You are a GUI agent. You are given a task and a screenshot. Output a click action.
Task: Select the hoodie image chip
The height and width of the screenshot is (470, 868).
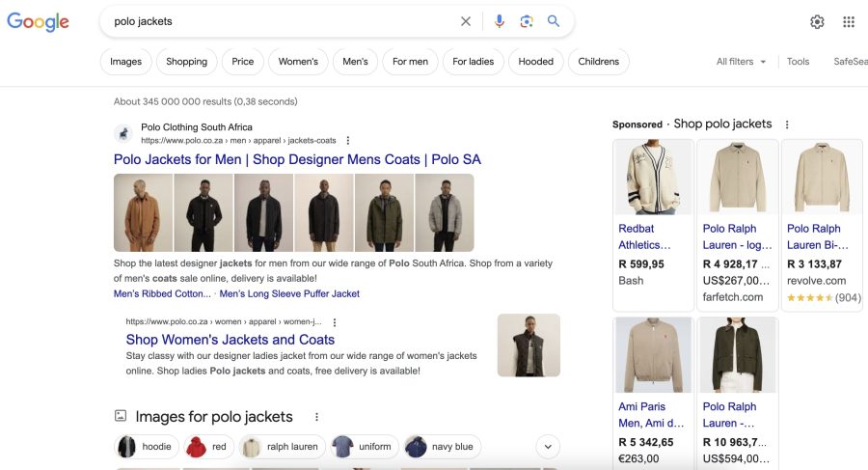click(x=147, y=447)
